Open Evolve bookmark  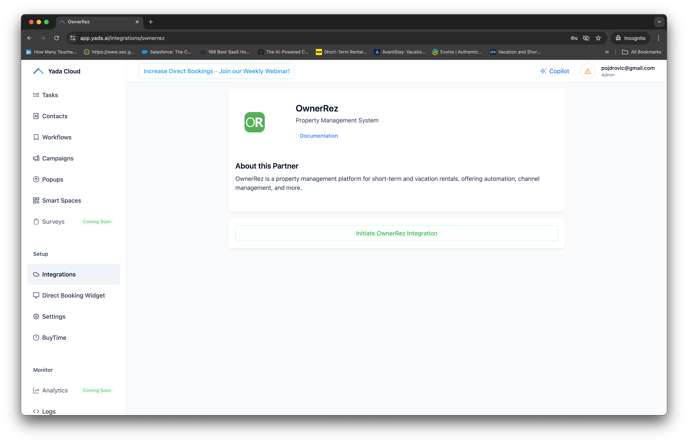click(x=457, y=52)
